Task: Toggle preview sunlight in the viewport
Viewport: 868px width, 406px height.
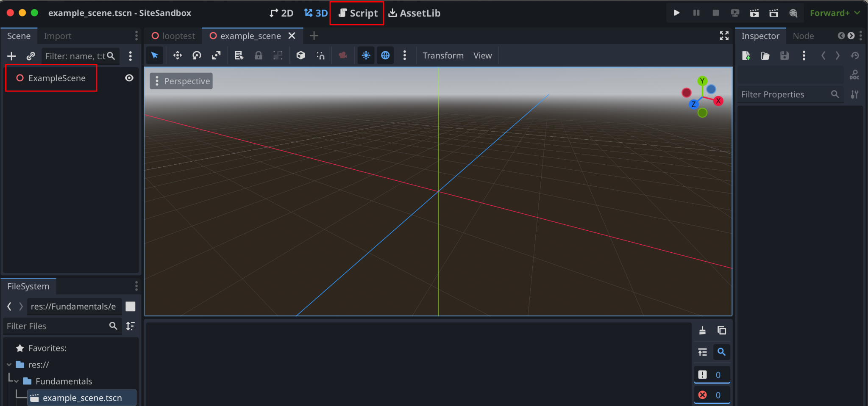Action: coord(365,55)
